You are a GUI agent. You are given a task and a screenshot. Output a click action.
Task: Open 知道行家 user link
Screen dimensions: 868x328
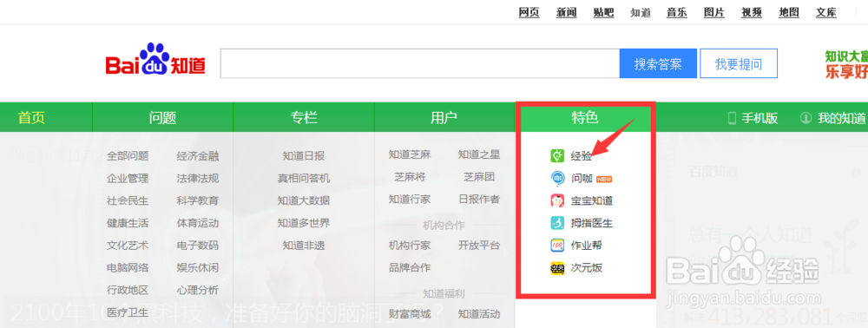coord(410,199)
